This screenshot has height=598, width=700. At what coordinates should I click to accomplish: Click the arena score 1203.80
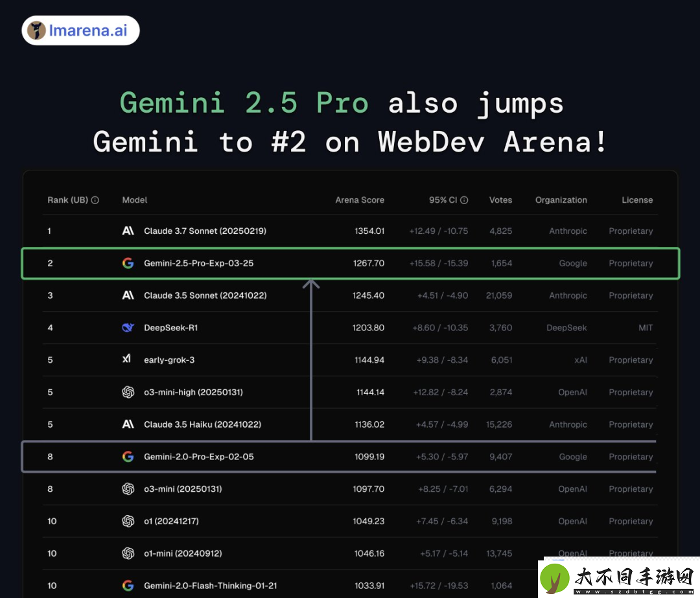coord(368,328)
